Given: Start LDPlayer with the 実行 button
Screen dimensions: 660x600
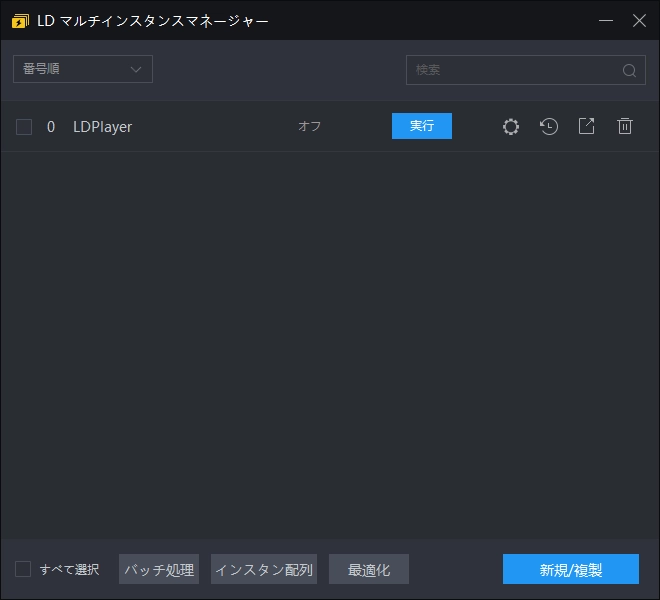Looking at the screenshot, I should [422, 126].
